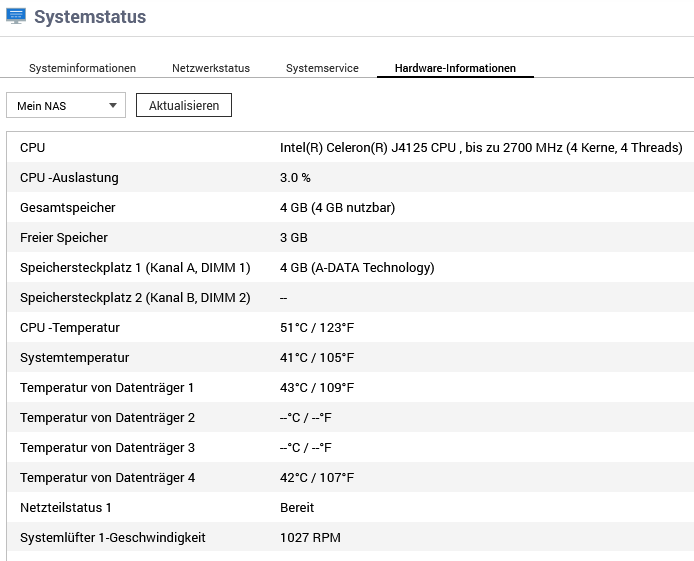Select the Temperatur von Datenträger 4 row
Viewport: 694px width, 561px height.
350,478
